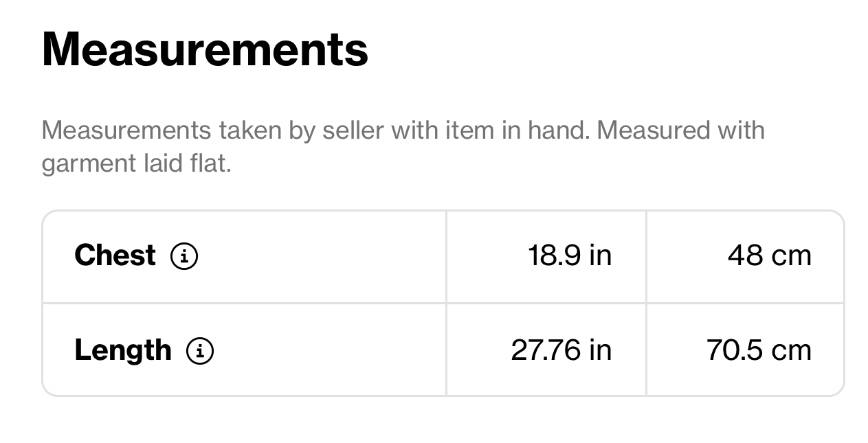Click the 18.9 in chest value
Viewport: 868px width, 443px height.
point(570,255)
